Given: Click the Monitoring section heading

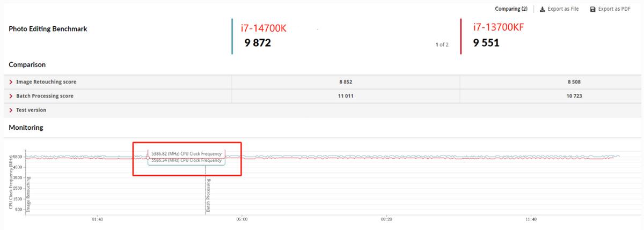Looking at the screenshot, I should 26,128.
